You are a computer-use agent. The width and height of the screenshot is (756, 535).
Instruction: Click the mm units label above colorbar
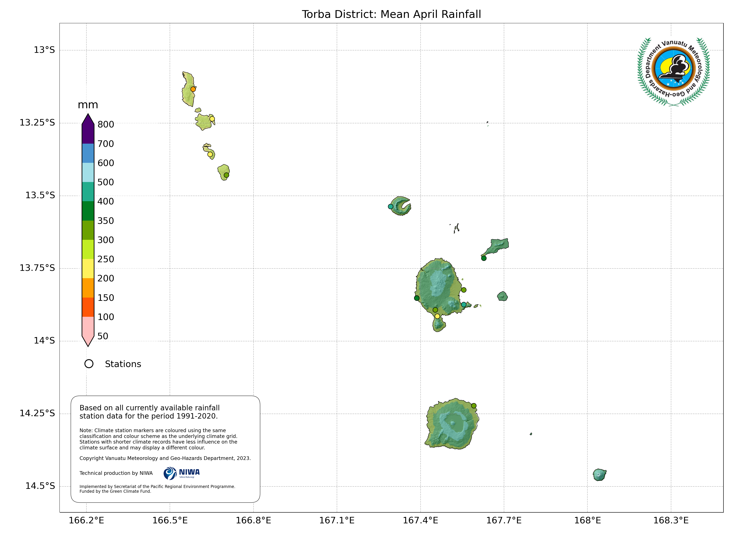coord(88,105)
